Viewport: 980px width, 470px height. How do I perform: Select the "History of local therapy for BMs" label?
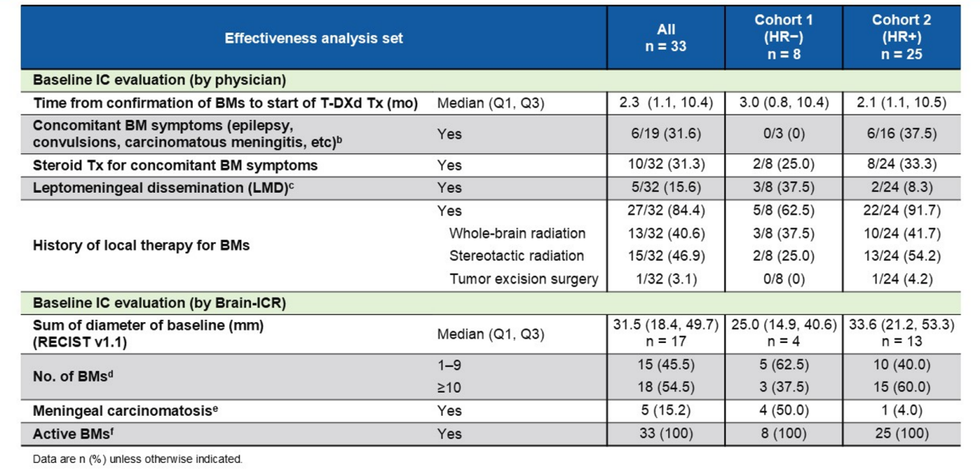point(141,245)
